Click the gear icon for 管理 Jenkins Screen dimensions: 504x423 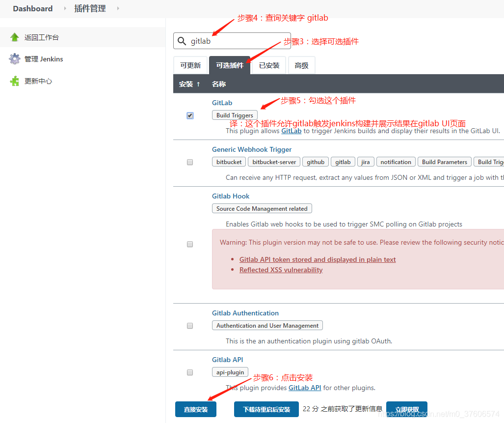[x=14, y=59]
